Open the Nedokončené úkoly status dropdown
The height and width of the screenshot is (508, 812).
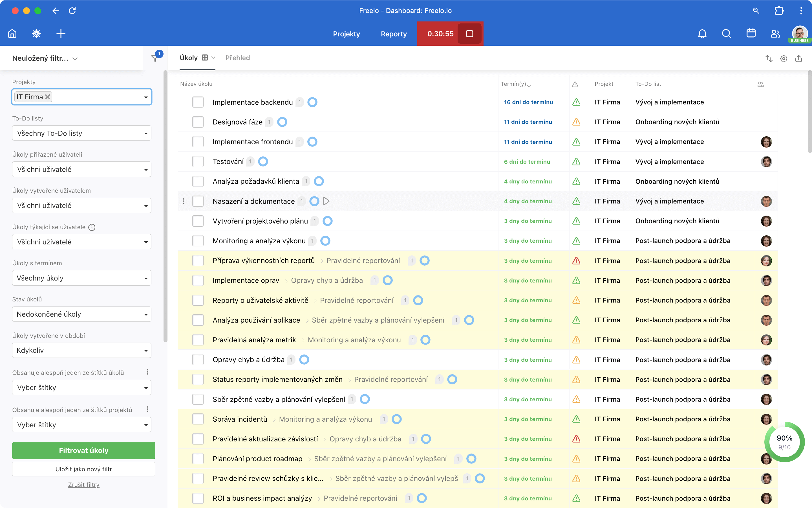82,314
